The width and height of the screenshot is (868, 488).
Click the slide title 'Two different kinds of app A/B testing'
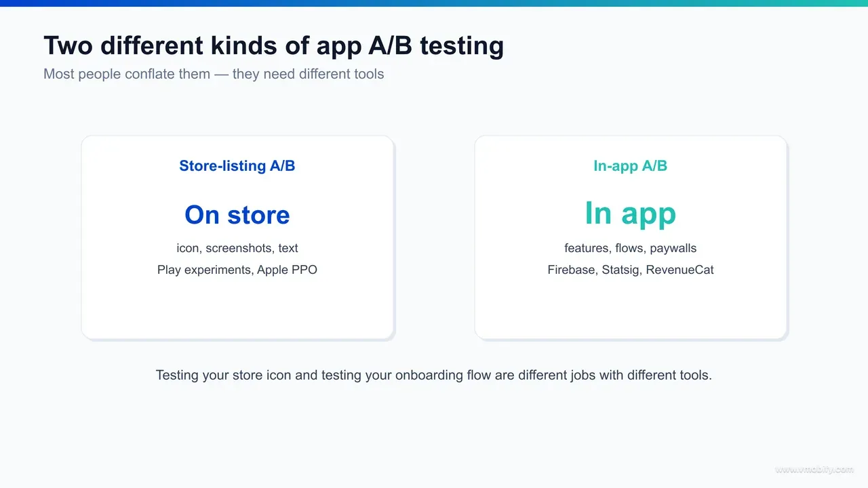coord(274,45)
